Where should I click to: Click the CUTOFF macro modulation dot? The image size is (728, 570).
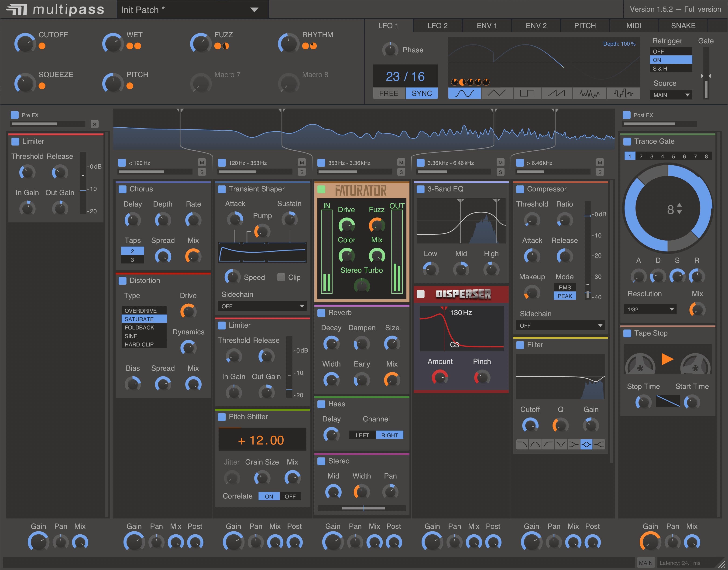[x=42, y=46]
